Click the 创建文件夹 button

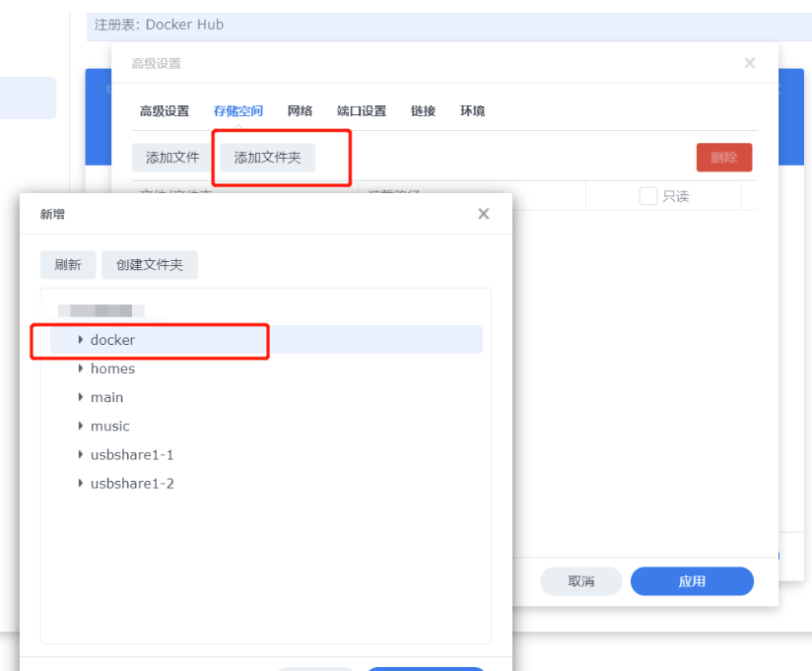point(150,265)
